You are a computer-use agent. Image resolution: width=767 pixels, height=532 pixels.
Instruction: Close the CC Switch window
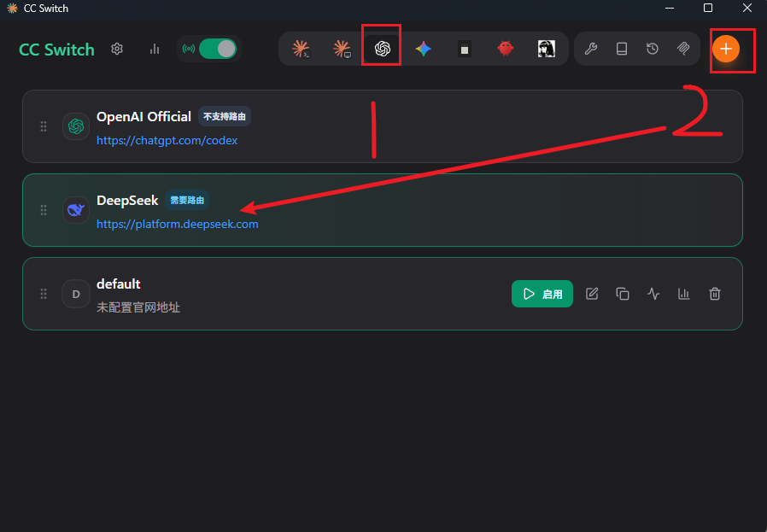pos(747,9)
